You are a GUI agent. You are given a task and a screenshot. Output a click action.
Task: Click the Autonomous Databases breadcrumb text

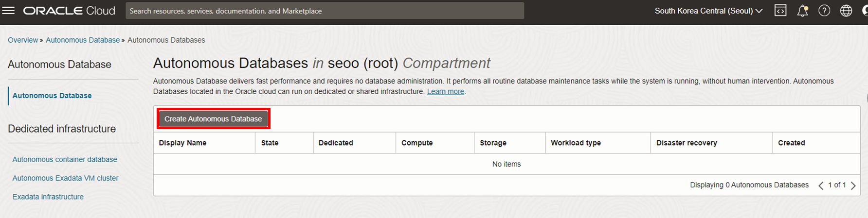(x=166, y=40)
